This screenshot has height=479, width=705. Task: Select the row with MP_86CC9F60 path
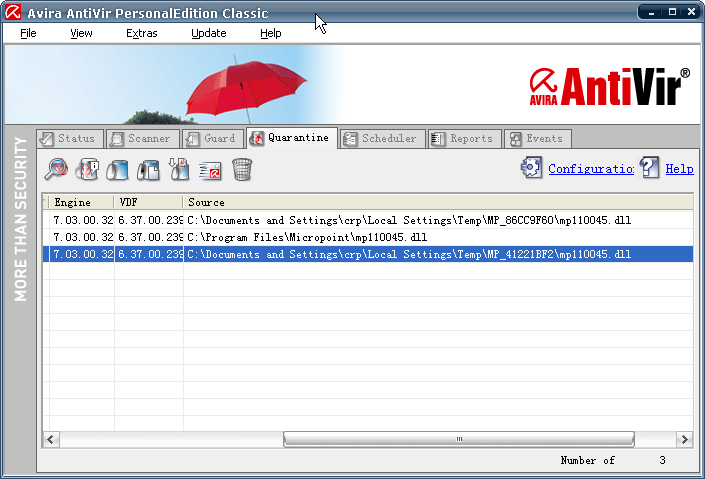point(368,220)
